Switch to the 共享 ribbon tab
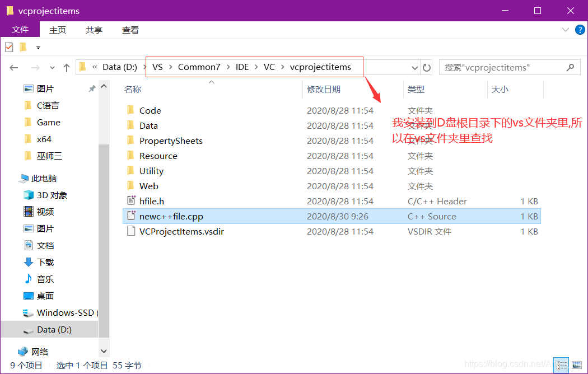 [x=94, y=30]
